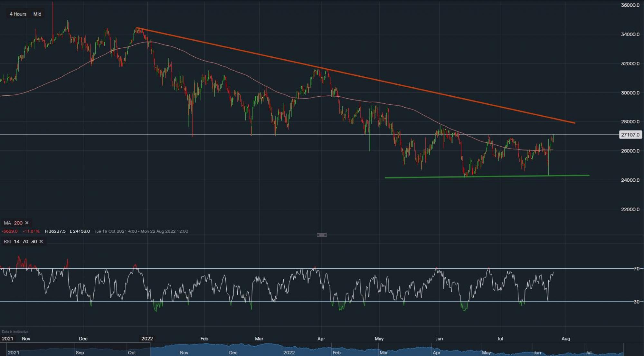Click the left edge of navigator range
Screen dimensions: 644x356
150,350
